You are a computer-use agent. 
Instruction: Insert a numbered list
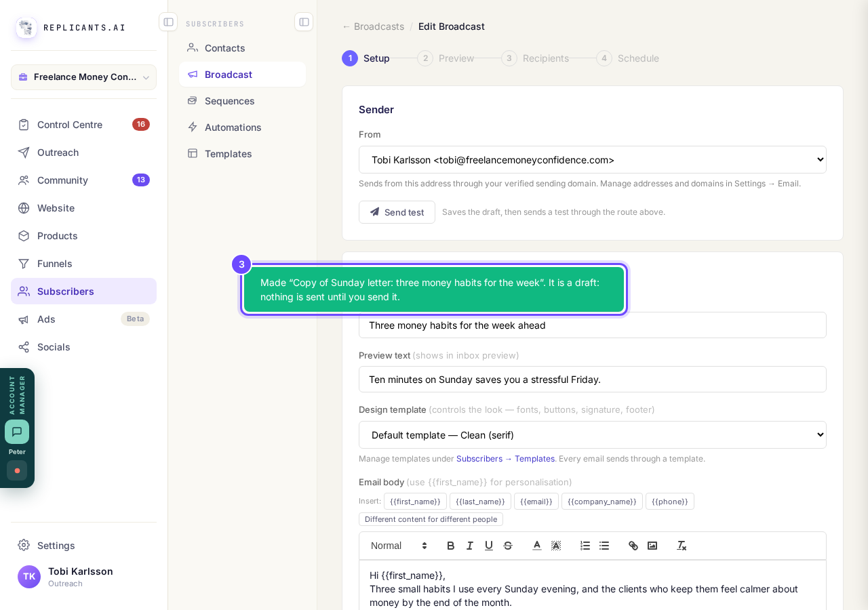(585, 546)
